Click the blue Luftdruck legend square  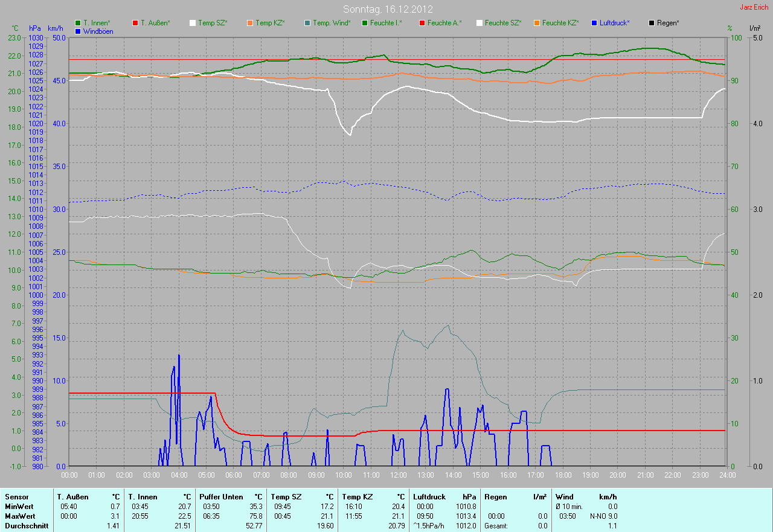594,23
